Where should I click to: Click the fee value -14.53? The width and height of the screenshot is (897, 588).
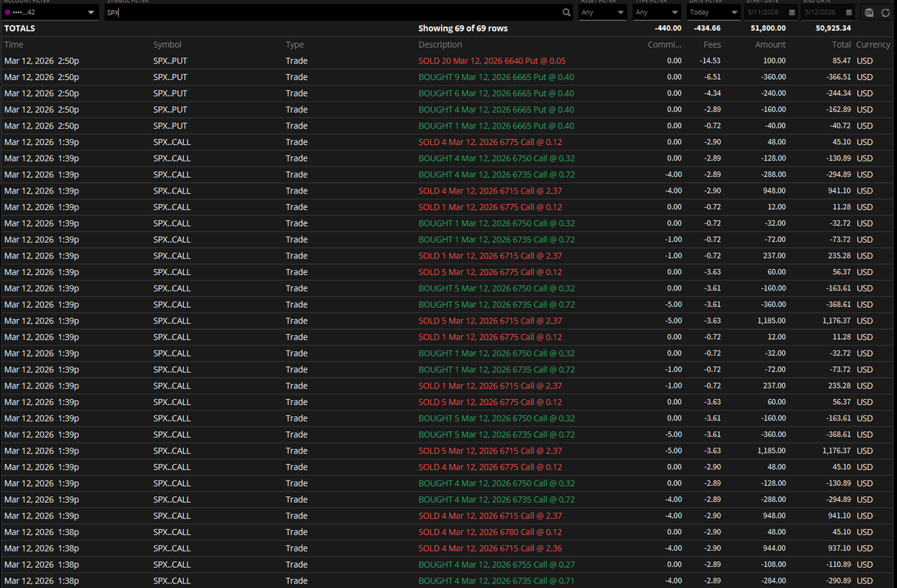click(x=710, y=61)
